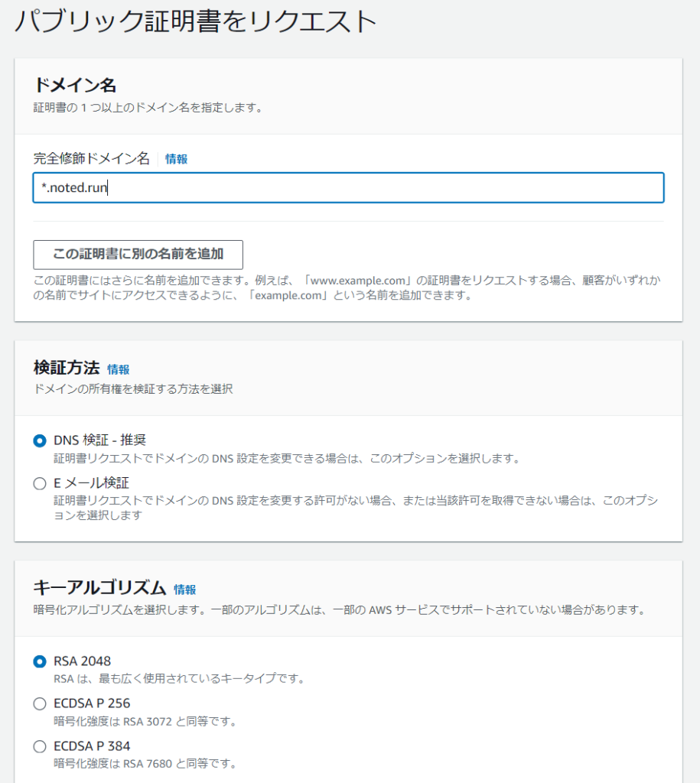Select DNS 検証 - 推奨 radio button

tap(40, 440)
